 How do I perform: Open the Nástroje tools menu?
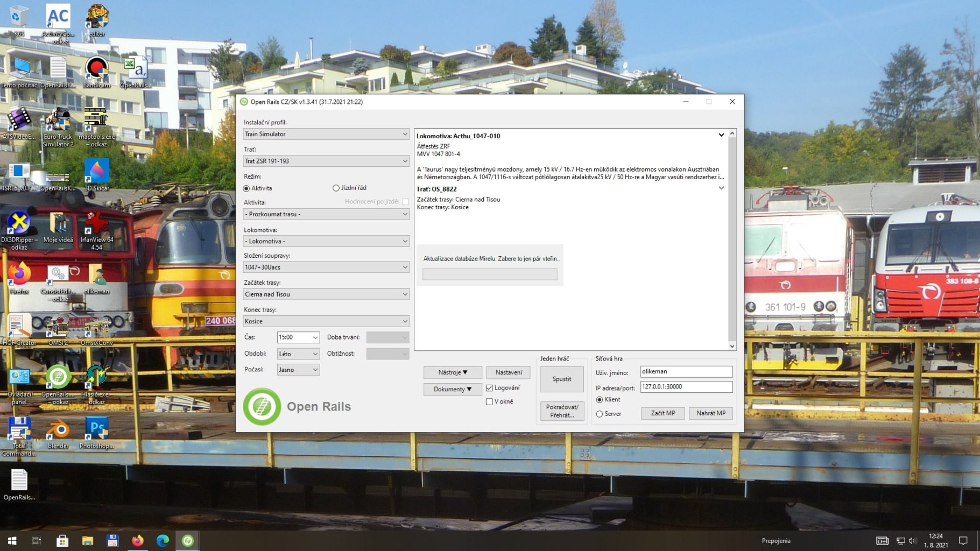coord(453,372)
